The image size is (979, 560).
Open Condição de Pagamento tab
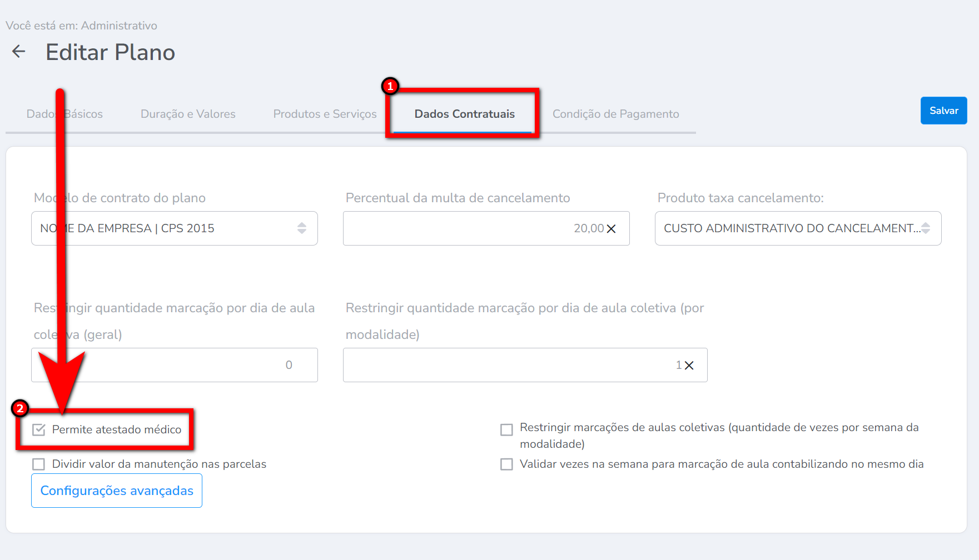(x=615, y=114)
